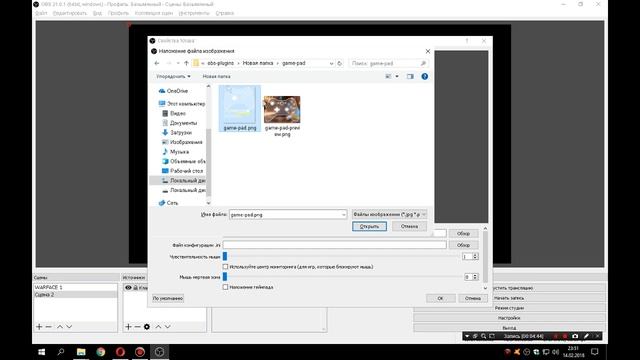Adjust mouse dead zone stepper
Viewport: 640px width, 360px height.
[475, 277]
